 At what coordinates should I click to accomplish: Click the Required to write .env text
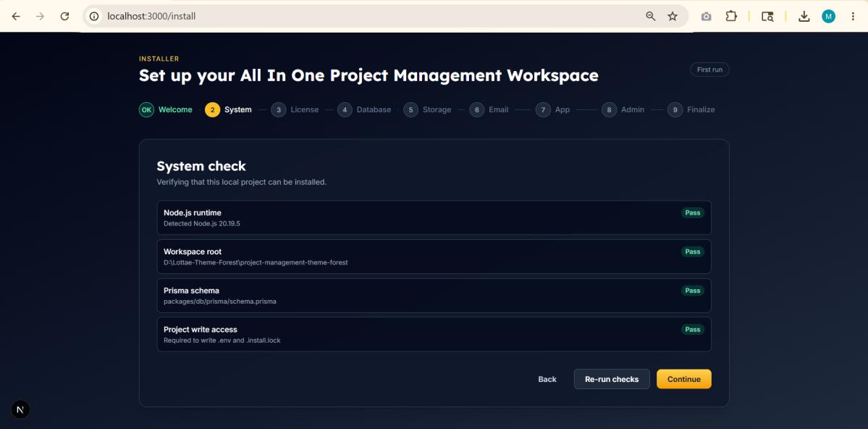[x=222, y=341]
